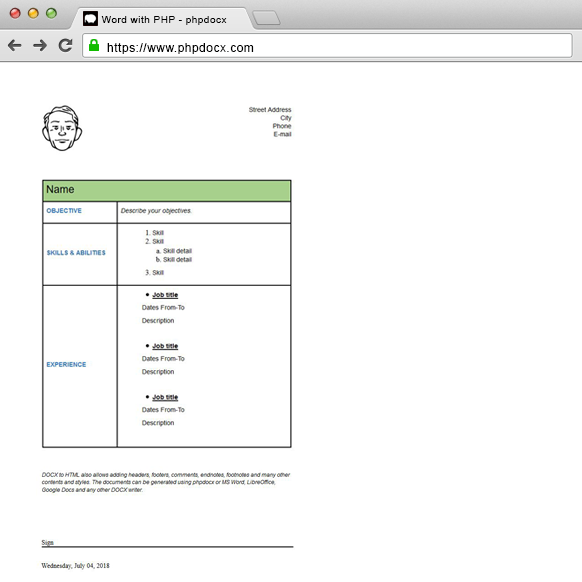Click the Sign line label

click(x=48, y=542)
